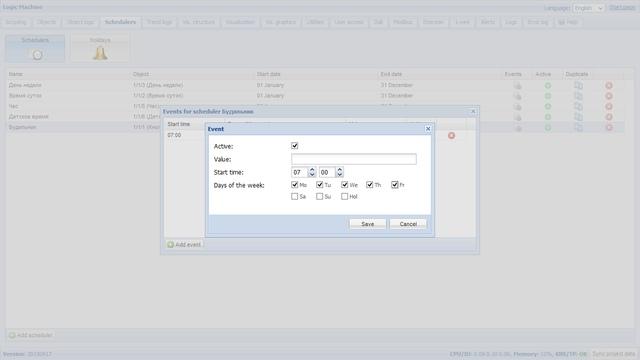Image resolution: width=640 pixels, height=360 pixels.
Task: Enable the Hol holidays checkbox
Action: tap(344, 196)
